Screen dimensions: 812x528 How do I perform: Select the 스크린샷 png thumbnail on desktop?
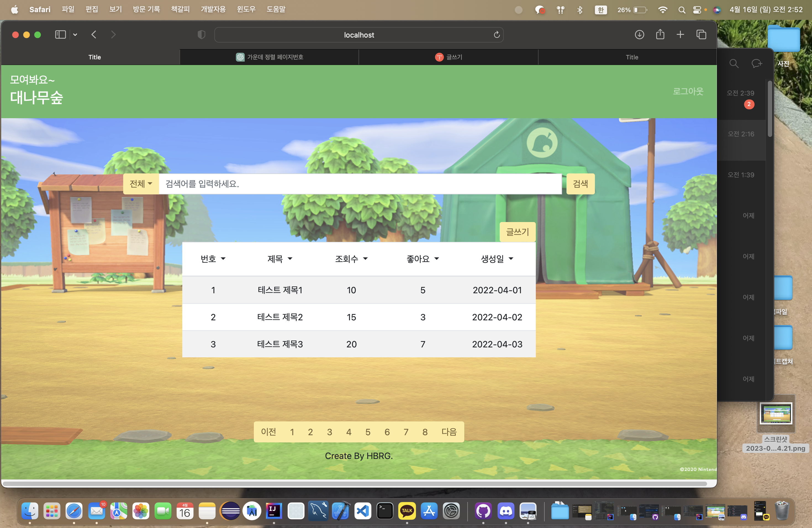pyautogui.click(x=776, y=413)
